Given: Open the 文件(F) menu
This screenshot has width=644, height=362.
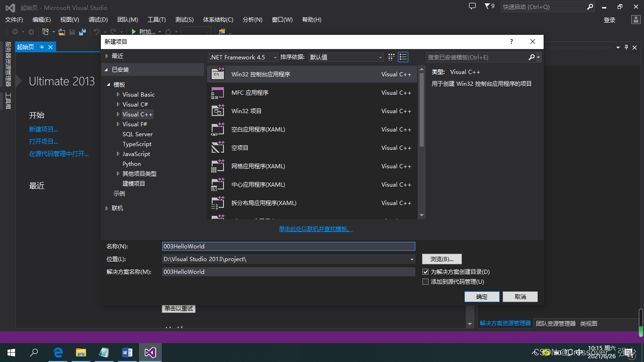Looking at the screenshot, I should (14, 19).
